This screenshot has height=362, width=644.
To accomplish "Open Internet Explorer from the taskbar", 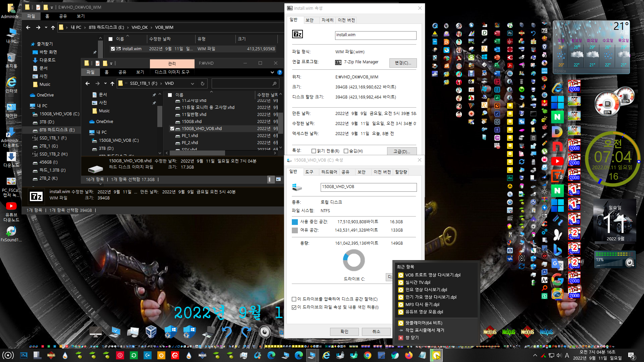I will point(326,355).
